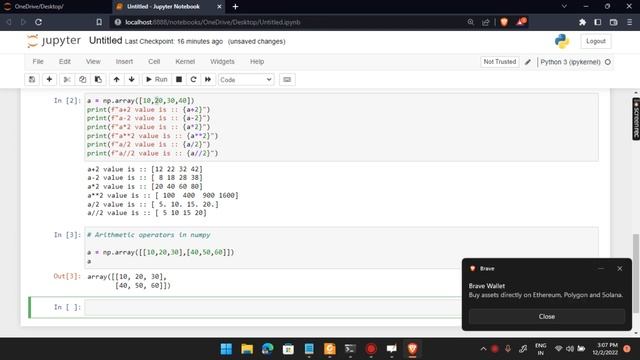Open the Brave hamburger menu
Image resolution: width=640 pixels, height=360 pixels.
click(x=629, y=22)
